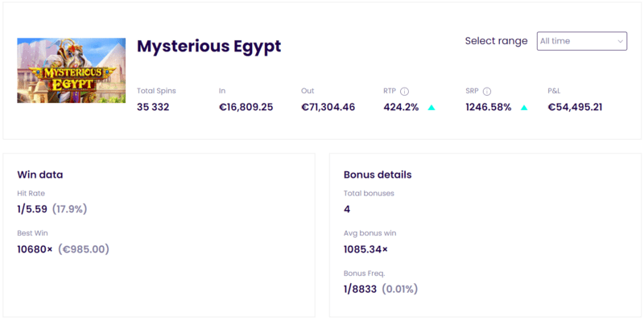Image resolution: width=644 pixels, height=320 pixels.
Task: Click the Total bonuses count 4
Action: click(347, 209)
